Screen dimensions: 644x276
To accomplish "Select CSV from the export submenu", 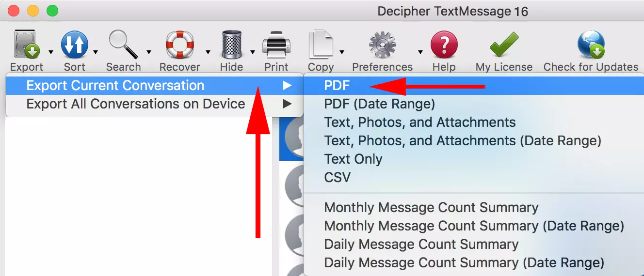I will 337,177.
